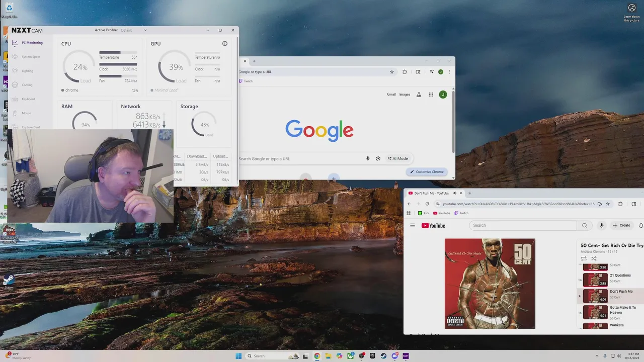
Task: Click the profile avatar in Google window toolbar
Action: click(x=441, y=72)
